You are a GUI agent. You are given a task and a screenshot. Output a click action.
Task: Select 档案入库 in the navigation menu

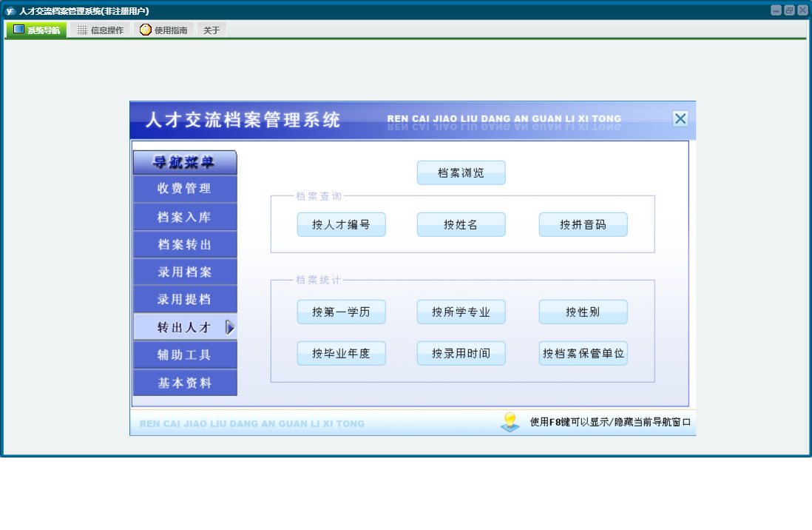point(185,217)
